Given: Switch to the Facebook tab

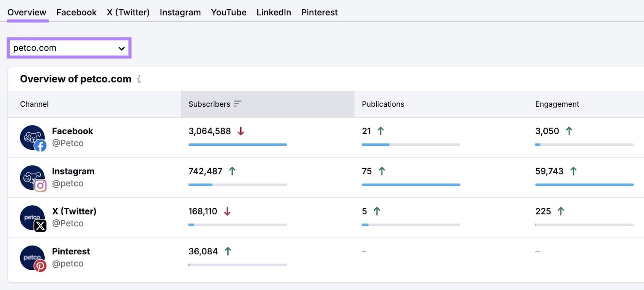Looking at the screenshot, I should [x=76, y=12].
